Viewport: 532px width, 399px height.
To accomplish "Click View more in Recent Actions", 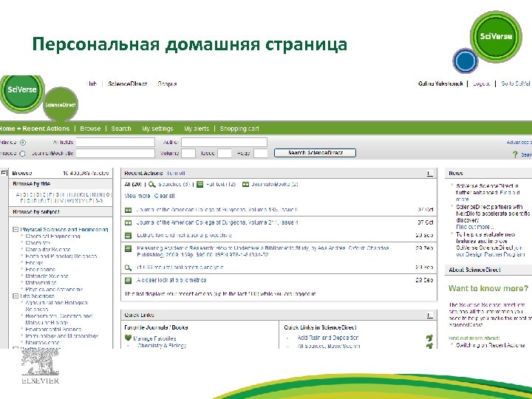I will [x=137, y=196].
